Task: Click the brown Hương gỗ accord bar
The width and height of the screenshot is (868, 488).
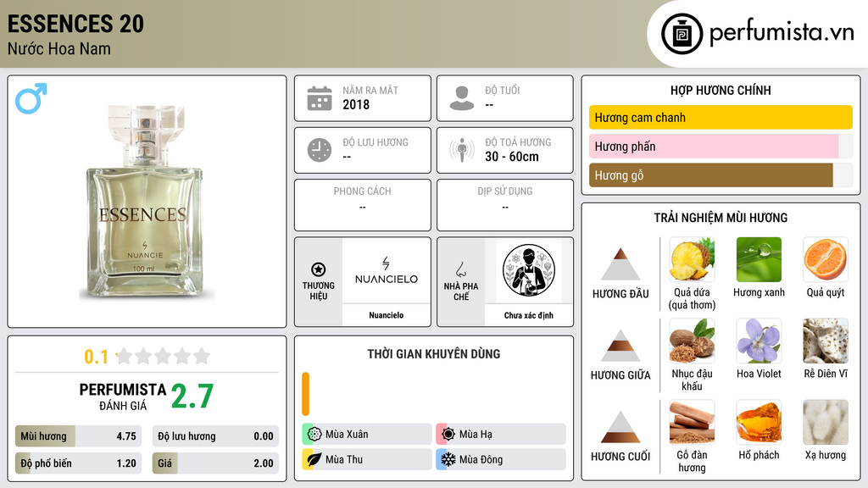Action: [x=721, y=175]
